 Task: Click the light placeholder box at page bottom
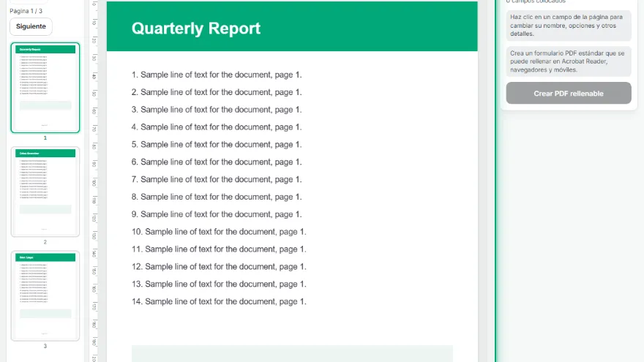tap(292, 353)
